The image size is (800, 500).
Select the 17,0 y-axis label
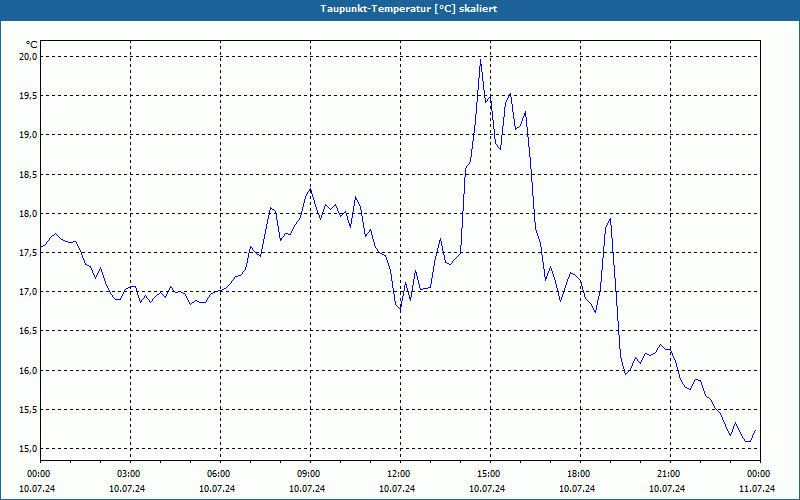(28, 292)
